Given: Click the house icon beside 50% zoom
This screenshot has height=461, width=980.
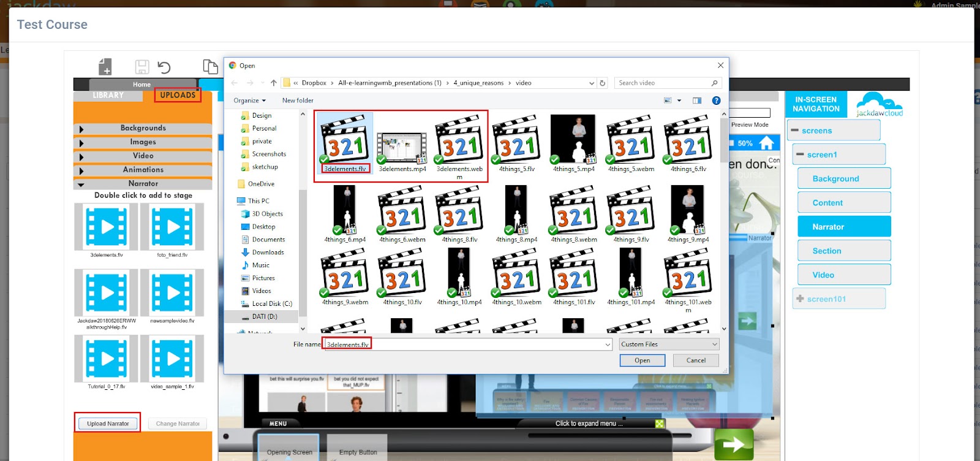Looking at the screenshot, I should [766, 143].
